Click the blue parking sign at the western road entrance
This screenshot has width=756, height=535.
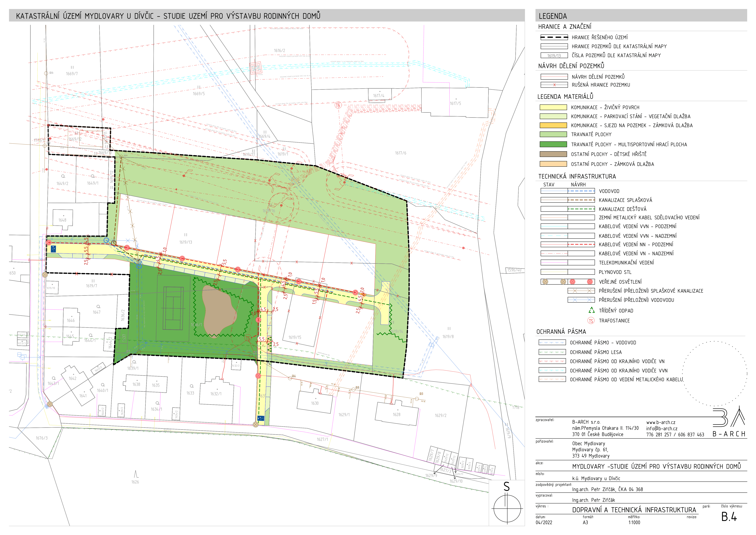(54, 249)
